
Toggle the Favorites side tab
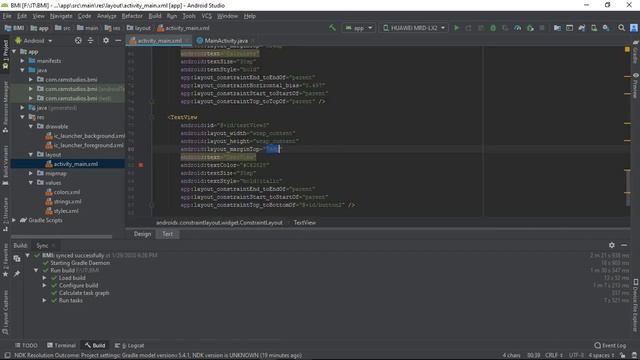pos(5,260)
